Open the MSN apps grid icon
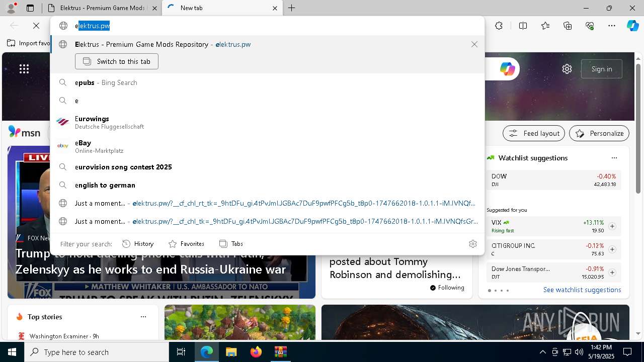 [x=24, y=69]
